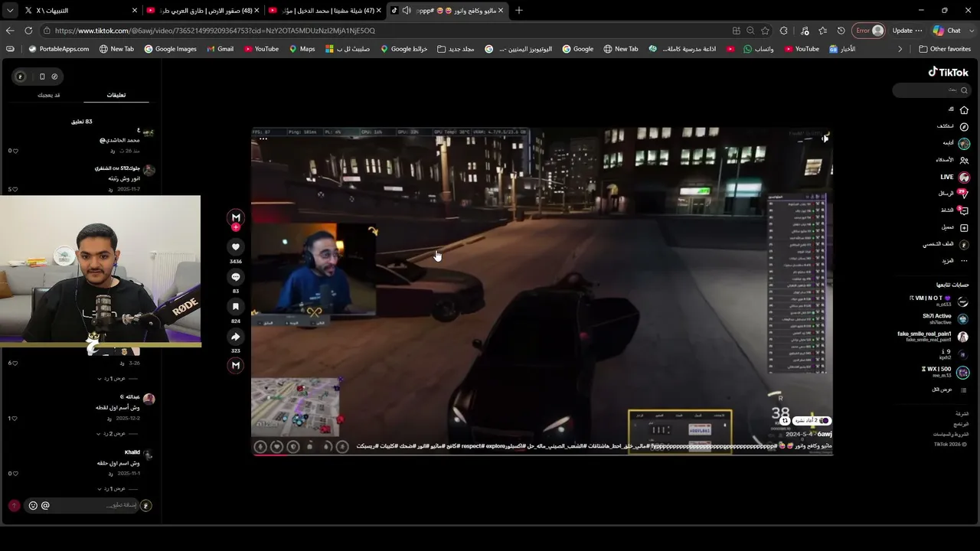The width and height of the screenshot is (980, 551).
Task: Expand the 2 replies under عبدالله's comment
Action: click(x=116, y=434)
